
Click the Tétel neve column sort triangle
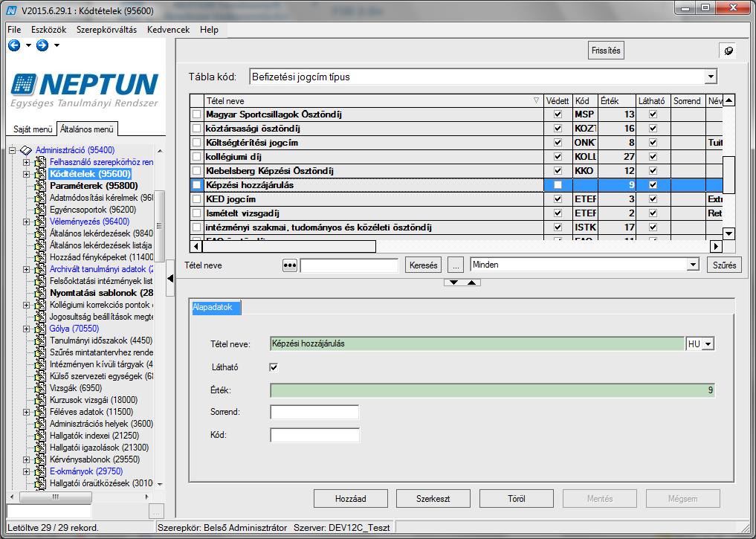pyautogui.click(x=536, y=101)
